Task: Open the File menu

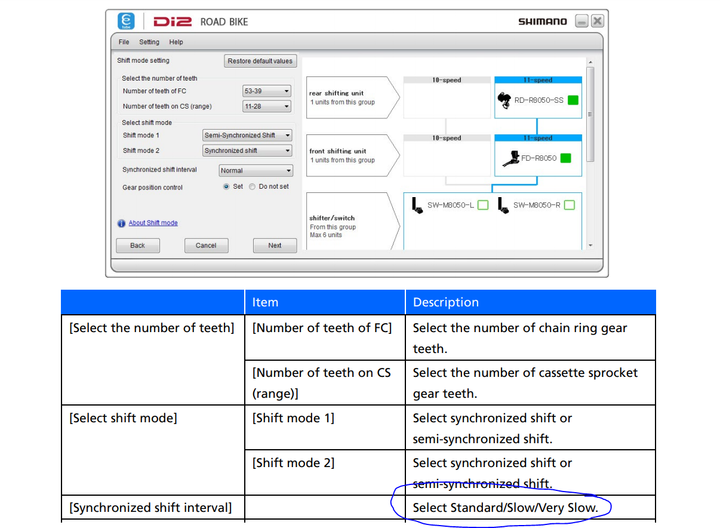Action: click(x=124, y=42)
